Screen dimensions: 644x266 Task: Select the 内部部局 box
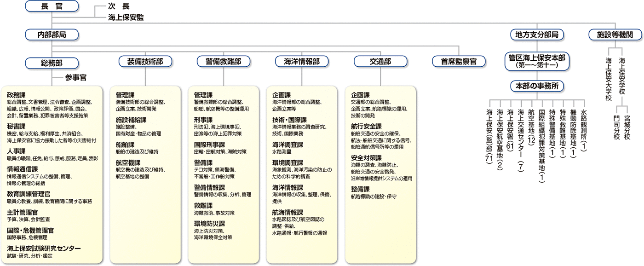tap(51, 35)
